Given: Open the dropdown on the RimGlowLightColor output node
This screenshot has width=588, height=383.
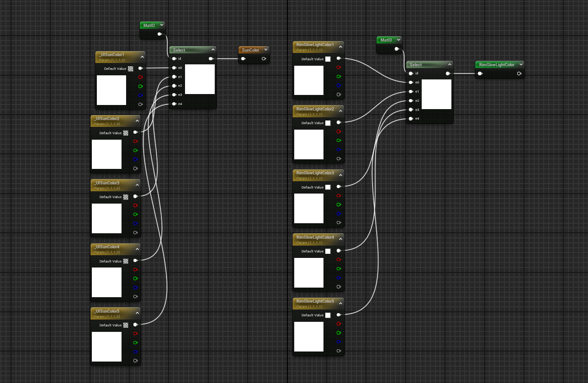Looking at the screenshot, I should coord(520,64).
